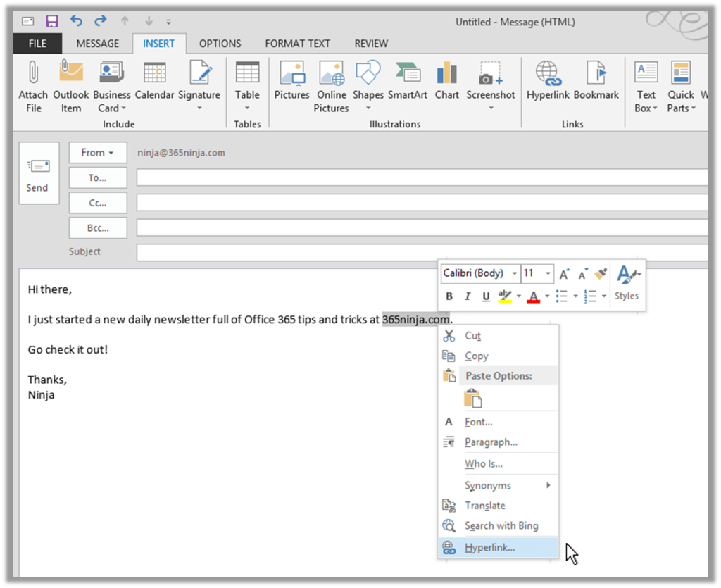Click the Bcc... button
Screen dimensions: 721x588
[98, 228]
